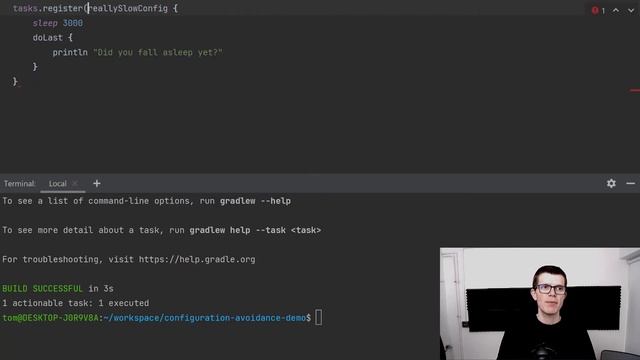Go to next highlighted error arrow
Screen dimensions: 640x360
coord(631,10)
